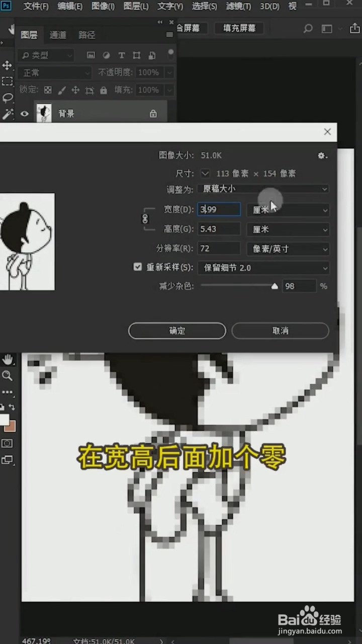Click the 取消 button
362x644 pixels.
(x=280, y=331)
